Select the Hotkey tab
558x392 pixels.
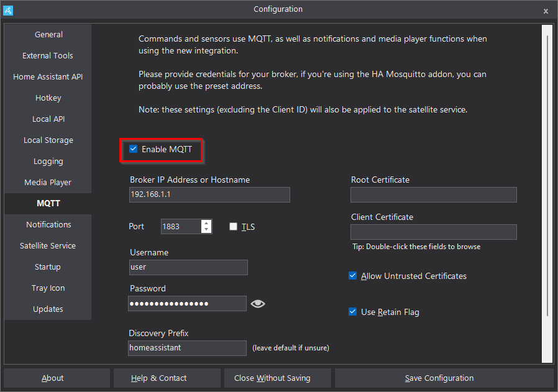click(48, 98)
